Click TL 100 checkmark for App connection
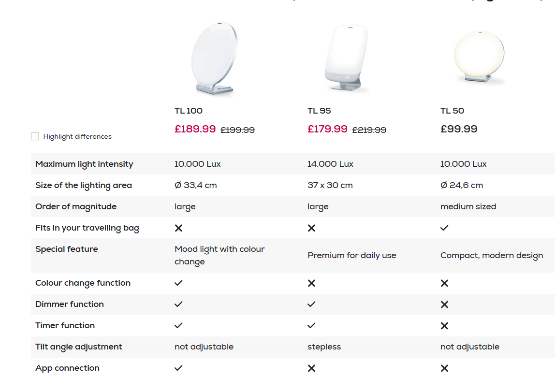 click(x=178, y=368)
